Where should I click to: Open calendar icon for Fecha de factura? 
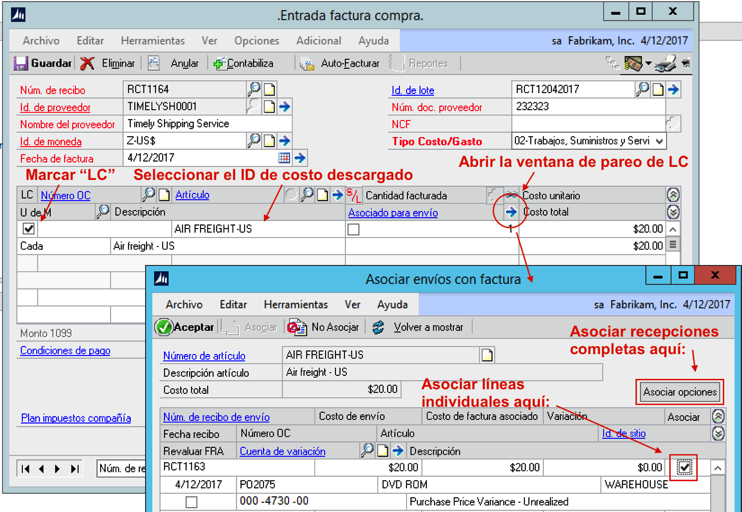coord(284,158)
